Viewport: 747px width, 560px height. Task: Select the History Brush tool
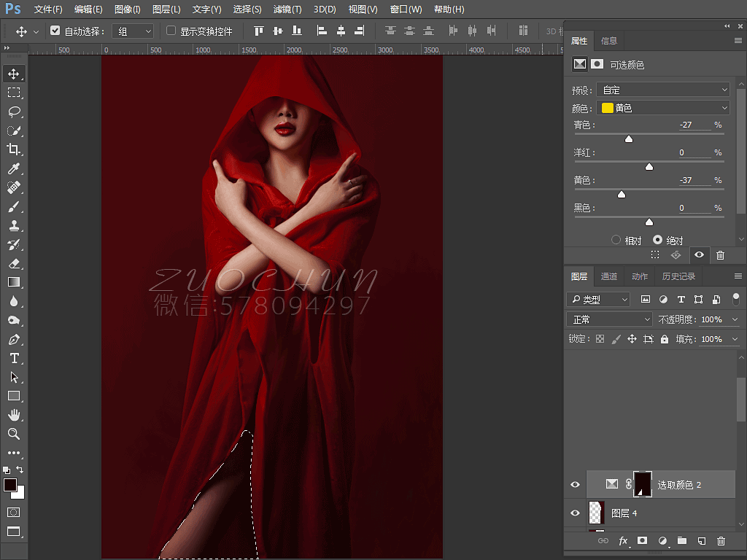14,245
